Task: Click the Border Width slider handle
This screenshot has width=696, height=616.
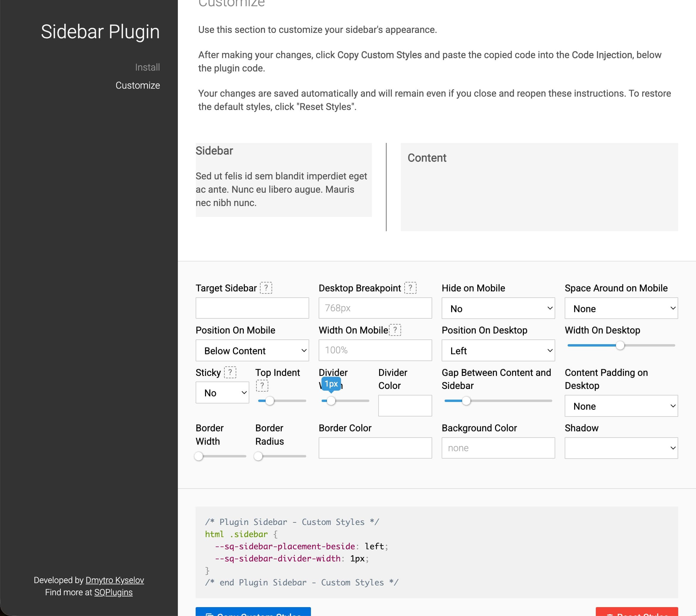Action: coord(199,456)
